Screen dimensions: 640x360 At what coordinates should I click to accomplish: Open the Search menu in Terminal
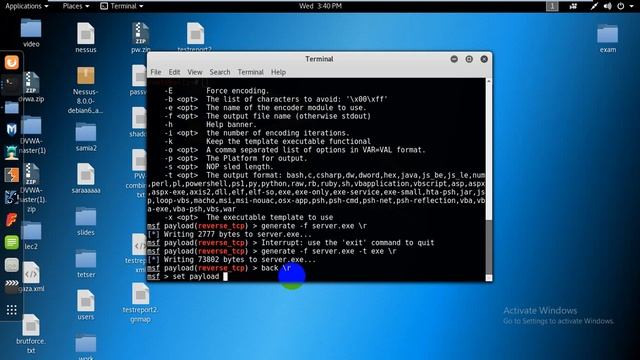220,72
